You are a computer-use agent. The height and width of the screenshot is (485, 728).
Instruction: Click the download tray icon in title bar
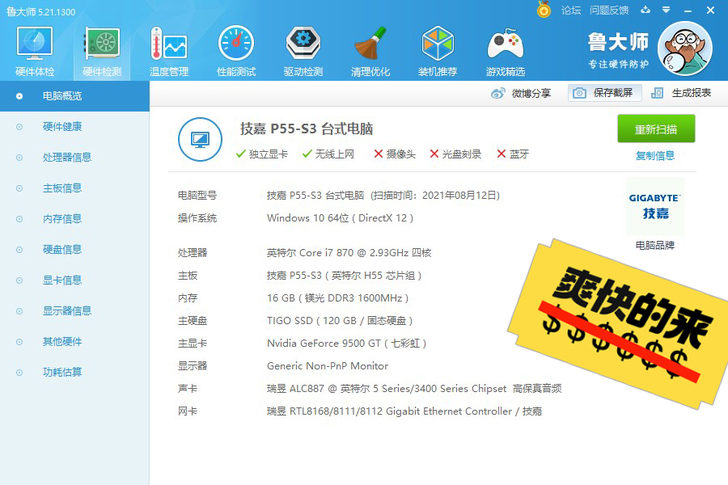[645, 10]
